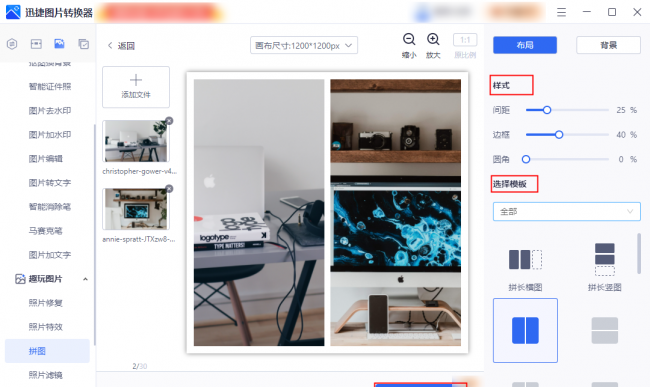This screenshot has width=650, height=387.
Task: Click the template list scrollbar
Action: [x=639, y=254]
